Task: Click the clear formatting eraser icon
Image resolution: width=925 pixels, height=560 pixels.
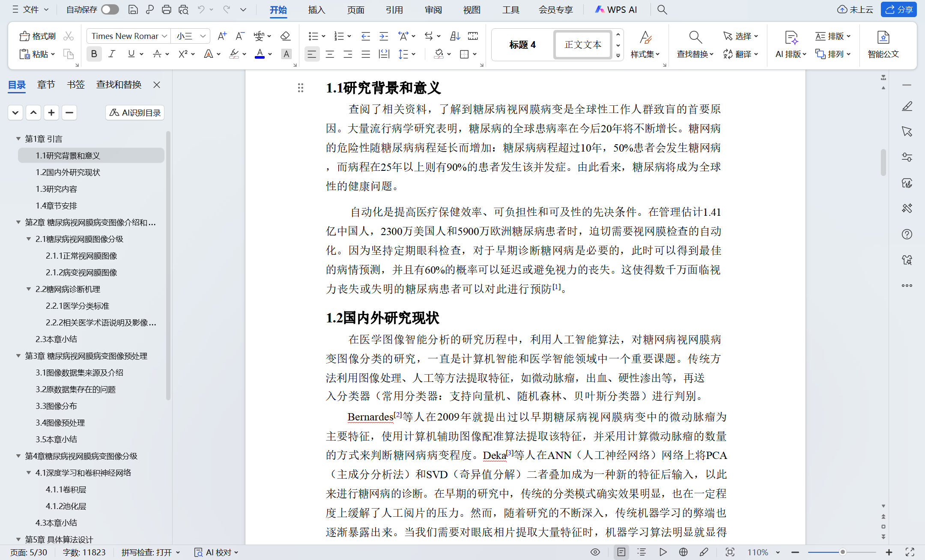Action: click(x=285, y=36)
